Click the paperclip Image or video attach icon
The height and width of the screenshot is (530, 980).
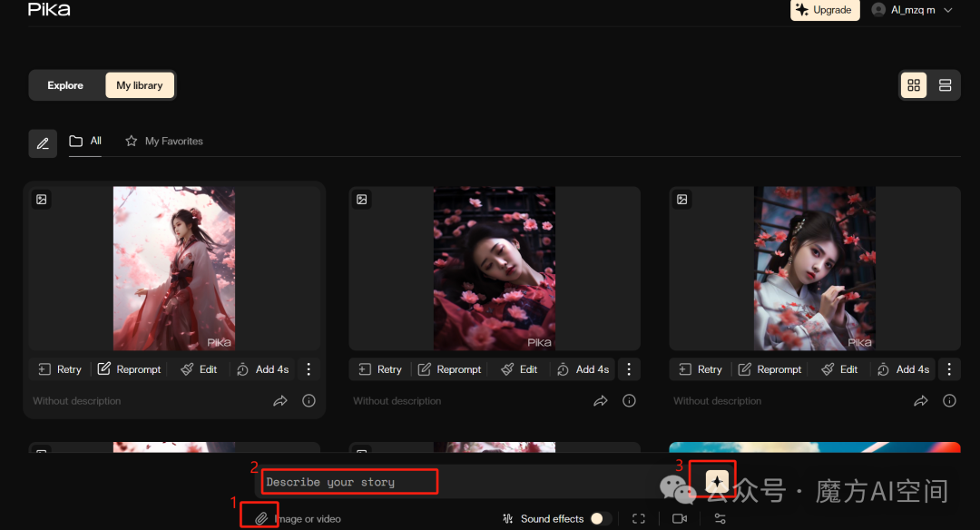(261, 518)
